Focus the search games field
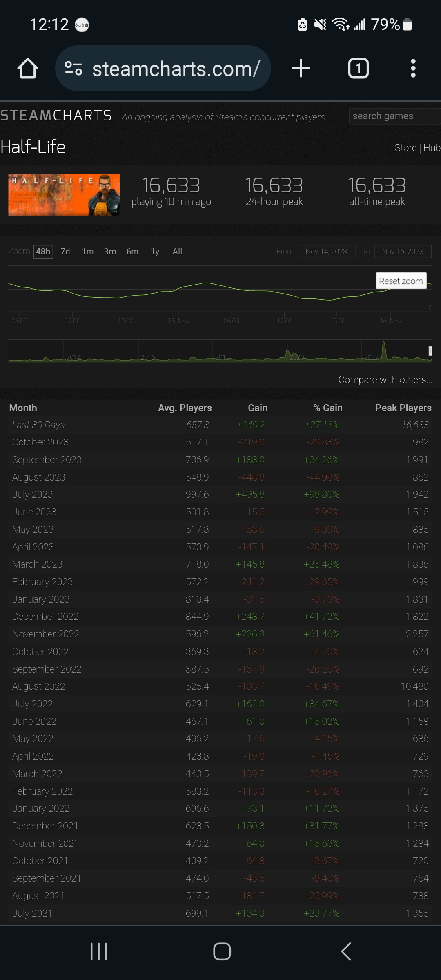Screen dimensions: 441x980 (x=395, y=116)
